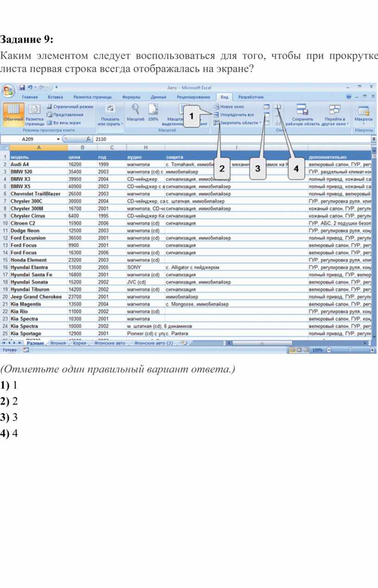Click the insert new sheet tab icon
Viewport: 378px width, 588px height.
[184, 343]
